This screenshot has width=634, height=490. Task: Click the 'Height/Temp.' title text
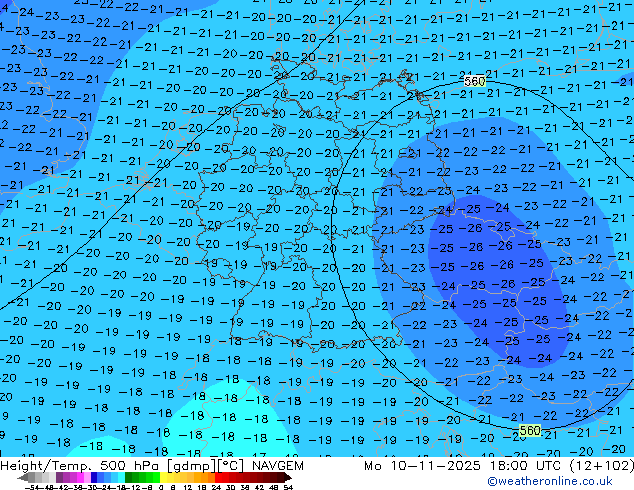[46, 466]
